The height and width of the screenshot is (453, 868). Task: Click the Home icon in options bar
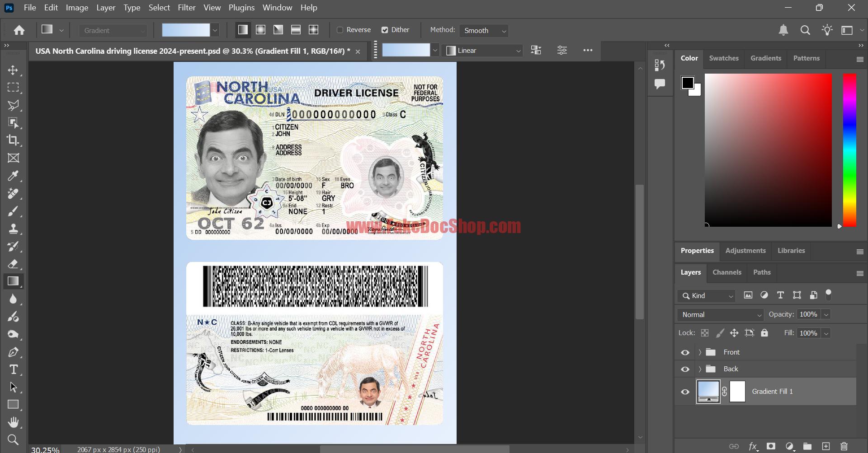(19, 30)
